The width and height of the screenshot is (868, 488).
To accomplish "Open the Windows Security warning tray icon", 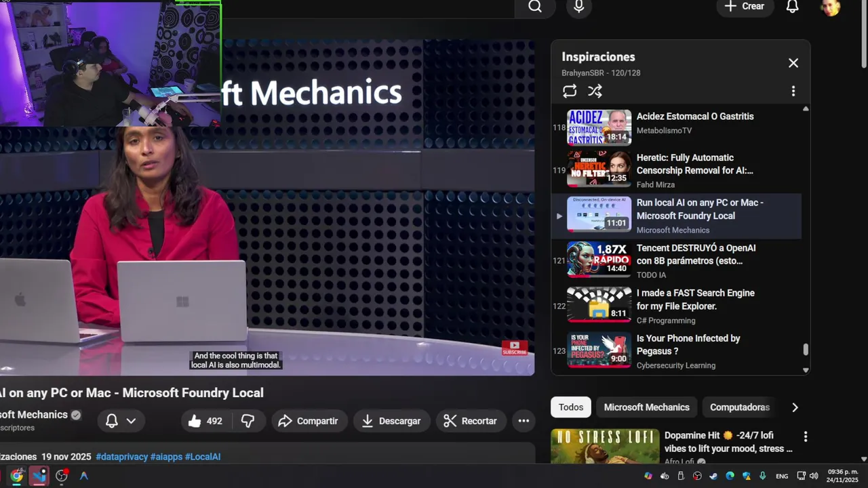I will (x=747, y=476).
